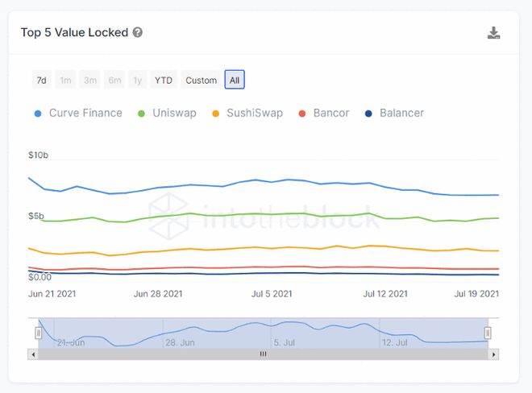Click right handle of range navigator
Screen dimensions: 532x393
[x=487, y=333]
